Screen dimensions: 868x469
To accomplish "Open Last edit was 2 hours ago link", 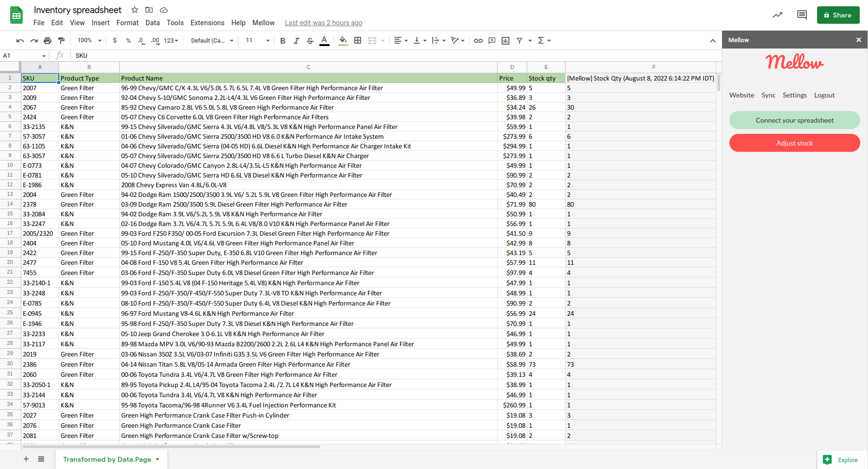I will point(323,23).
